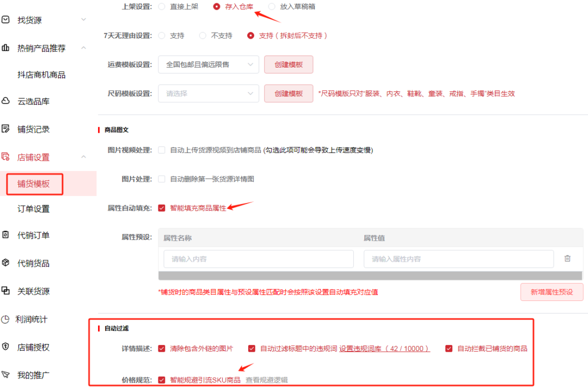Toggle 清除包含外链的图片 checkbox
Screen dimensions: 588x387
162,348
